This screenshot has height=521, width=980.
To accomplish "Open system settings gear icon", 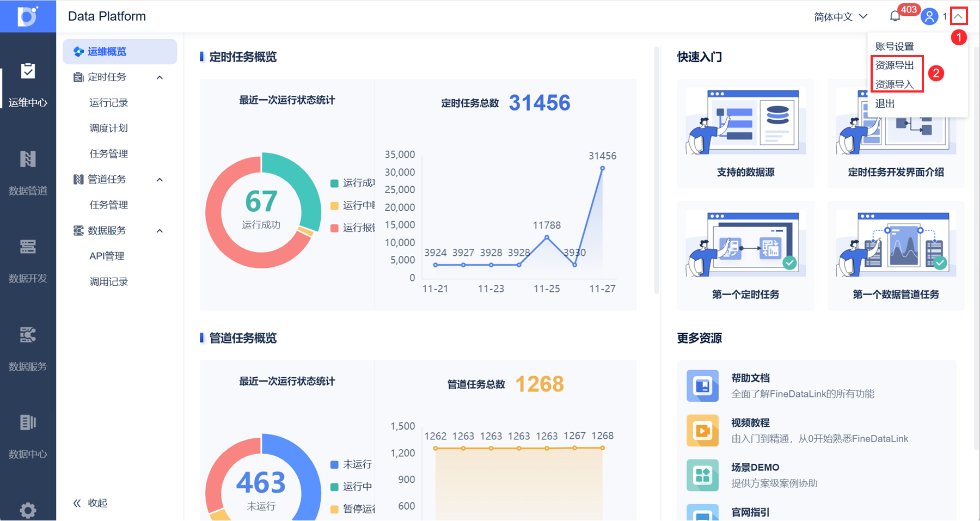I will click(x=28, y=510).
